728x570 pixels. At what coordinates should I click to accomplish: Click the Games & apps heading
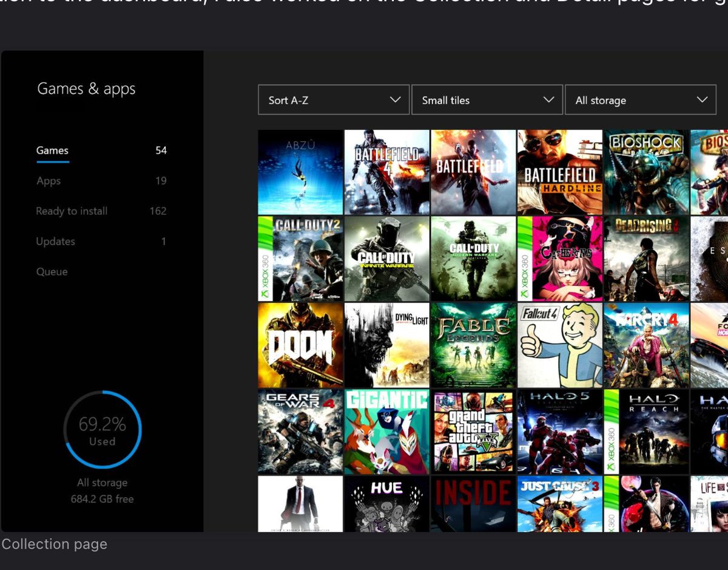pos(86,89)
